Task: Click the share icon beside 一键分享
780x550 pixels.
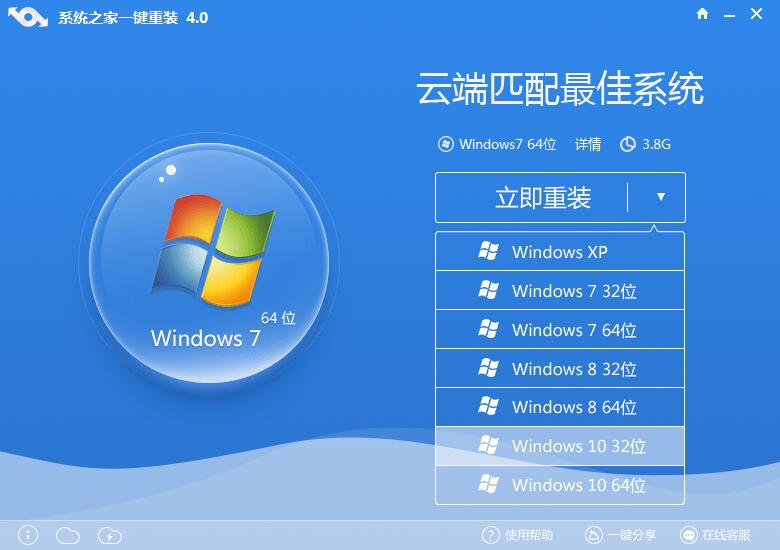Action: coord(593,535)
